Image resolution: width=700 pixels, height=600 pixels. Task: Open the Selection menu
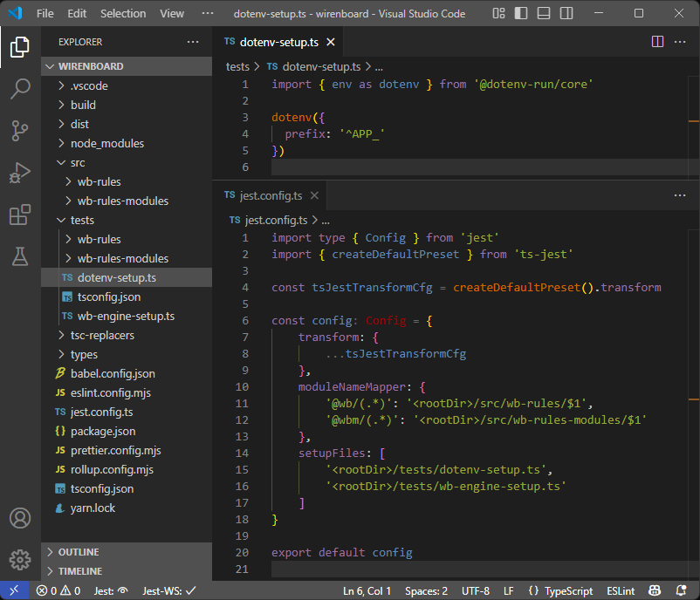click(x=123, y=13)
